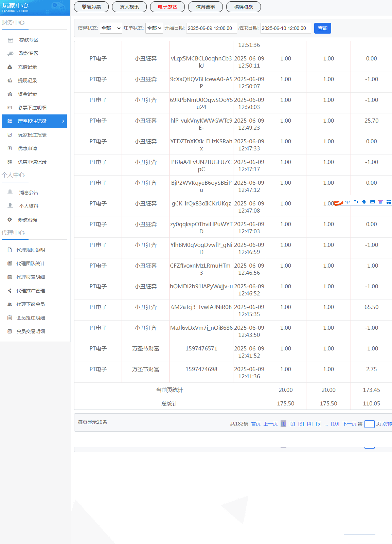Open the settlement status (结算状态) dropdown
392x544 pixels.
coord(111,28)
